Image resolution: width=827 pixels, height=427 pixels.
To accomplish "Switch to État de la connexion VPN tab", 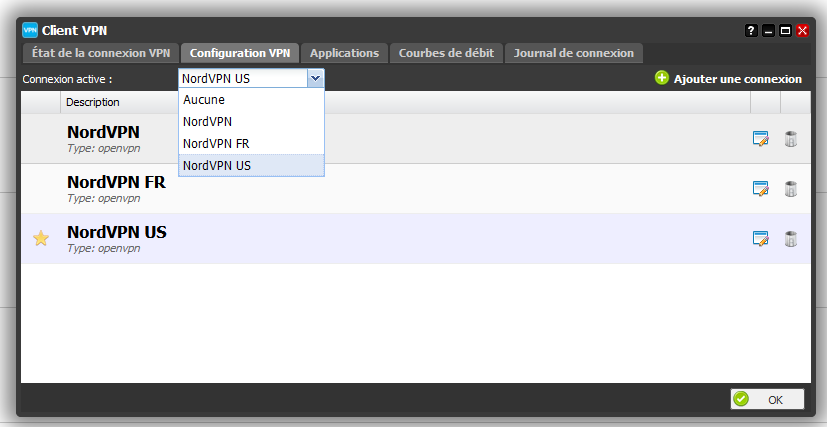I will point(101,53).
